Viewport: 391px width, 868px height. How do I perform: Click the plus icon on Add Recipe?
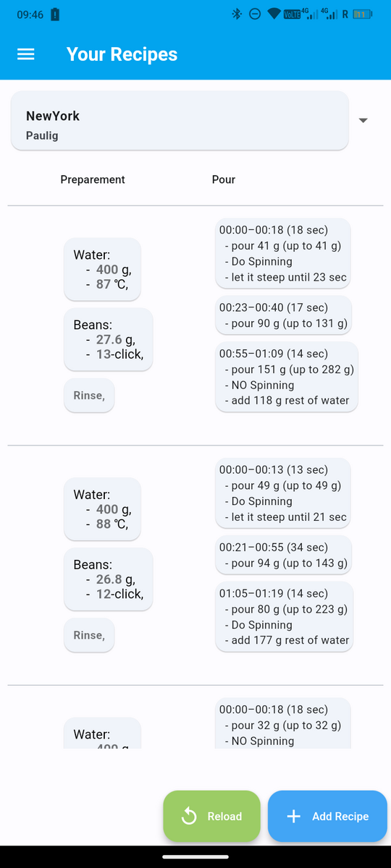[x=293, y=816]
